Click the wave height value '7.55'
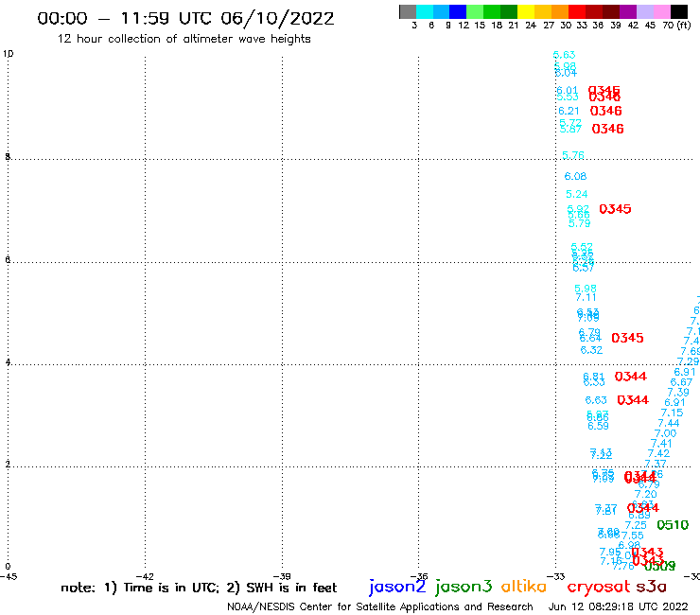The image size is (700, 615). pyautogui.click(x=633, y=536)
